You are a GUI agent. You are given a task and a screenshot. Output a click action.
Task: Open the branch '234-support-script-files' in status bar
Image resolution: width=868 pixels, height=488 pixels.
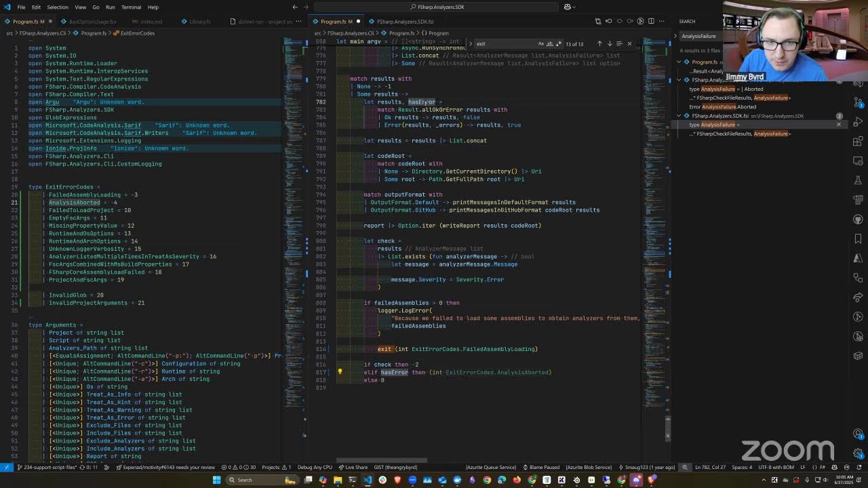tap(47, 467)
